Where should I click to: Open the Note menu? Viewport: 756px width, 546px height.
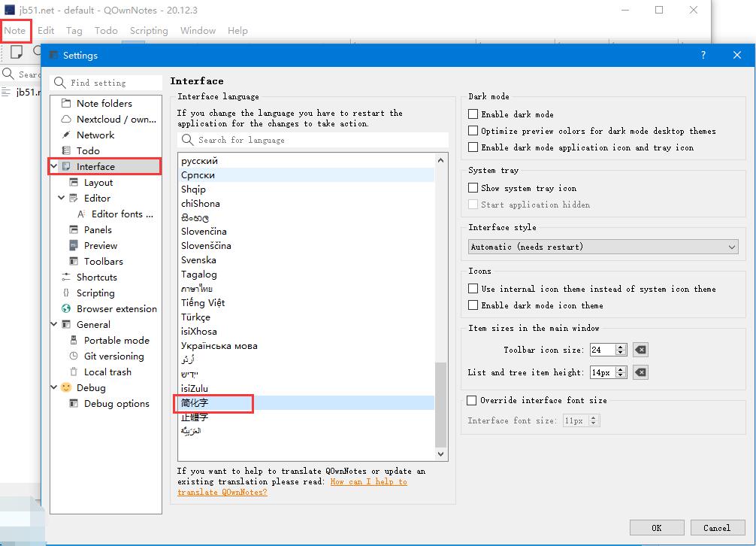tap(15, 30)
